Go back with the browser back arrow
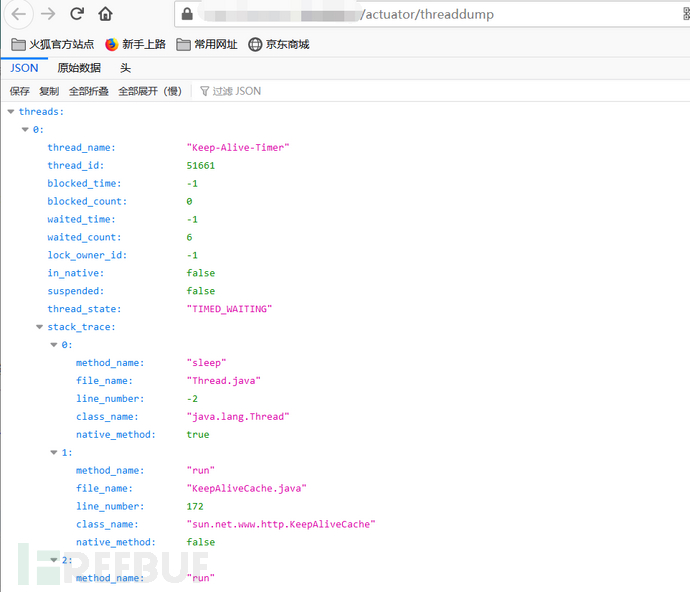 (18, 14)
